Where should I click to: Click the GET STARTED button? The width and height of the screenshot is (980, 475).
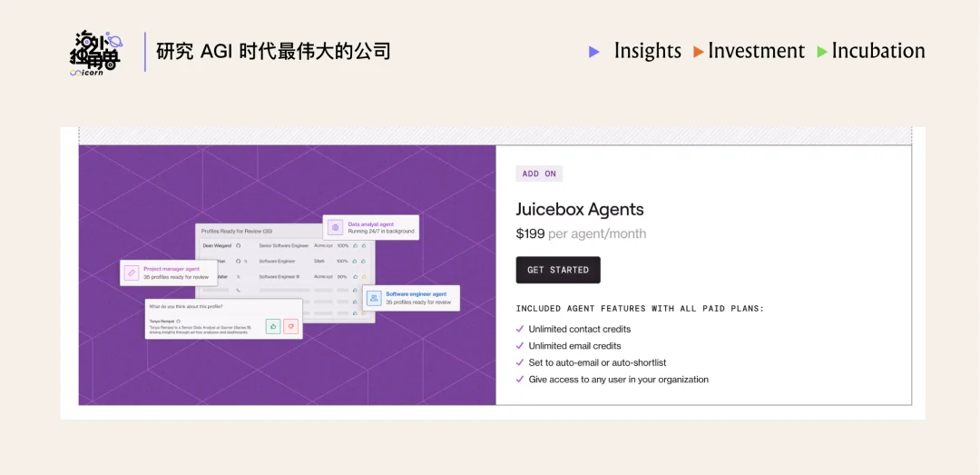(558, 270)
